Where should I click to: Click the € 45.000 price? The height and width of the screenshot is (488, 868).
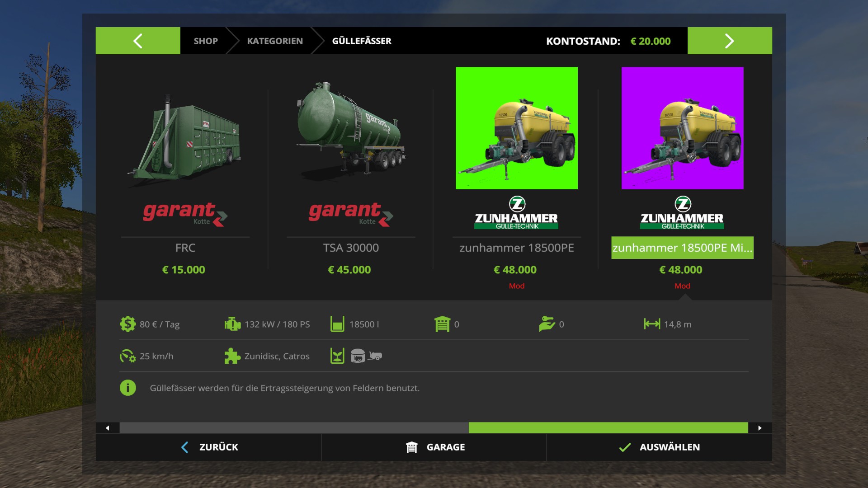pos(349,270)
